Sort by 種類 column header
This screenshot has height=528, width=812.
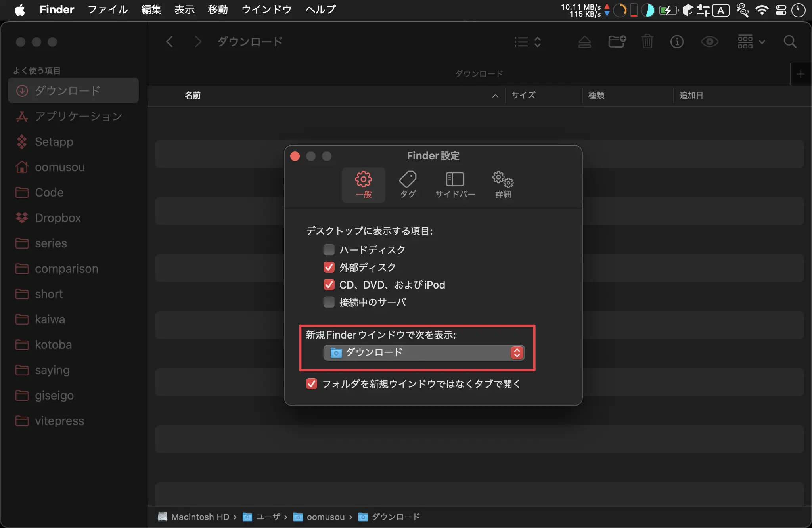[x=596, y=95]
